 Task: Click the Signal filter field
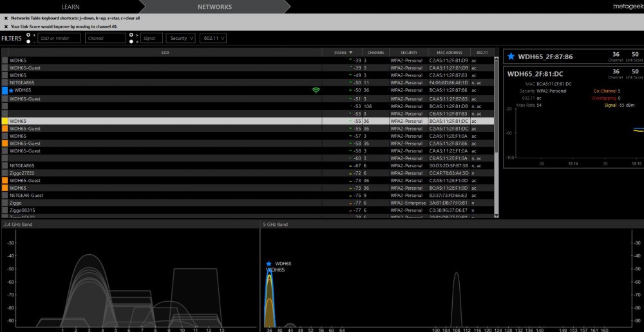(x=151, y=38)
